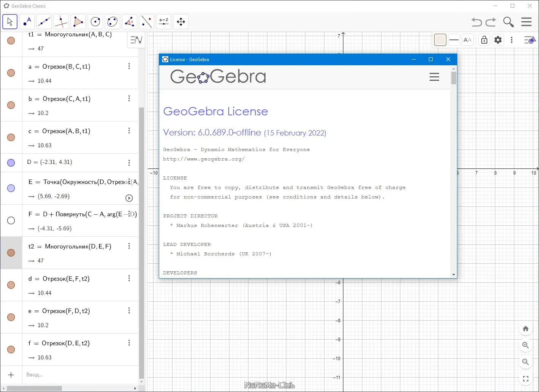This screenshot has width=539, height=392.
Task: Hide polygon t2 using its visibility circle
Action: pyautogui.click(x=11, y=253)
